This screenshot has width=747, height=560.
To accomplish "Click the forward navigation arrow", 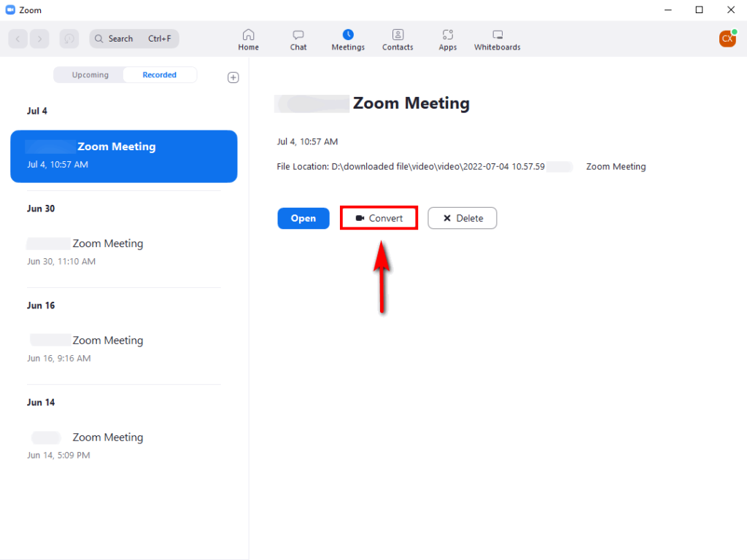I will [40, 39].
